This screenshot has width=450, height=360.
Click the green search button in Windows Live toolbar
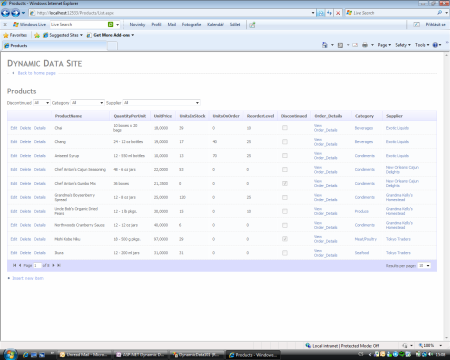[110, 24]
